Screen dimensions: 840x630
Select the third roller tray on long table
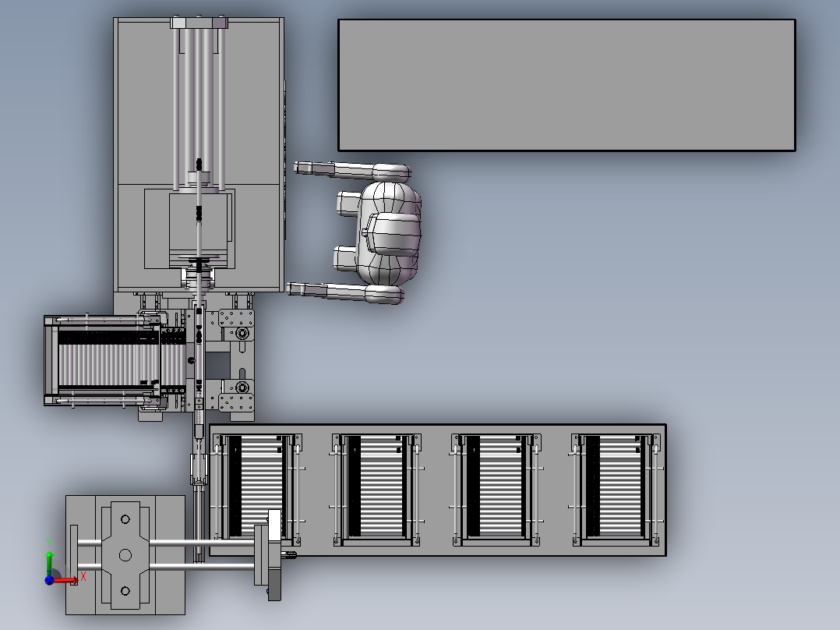tap(496, 490)
